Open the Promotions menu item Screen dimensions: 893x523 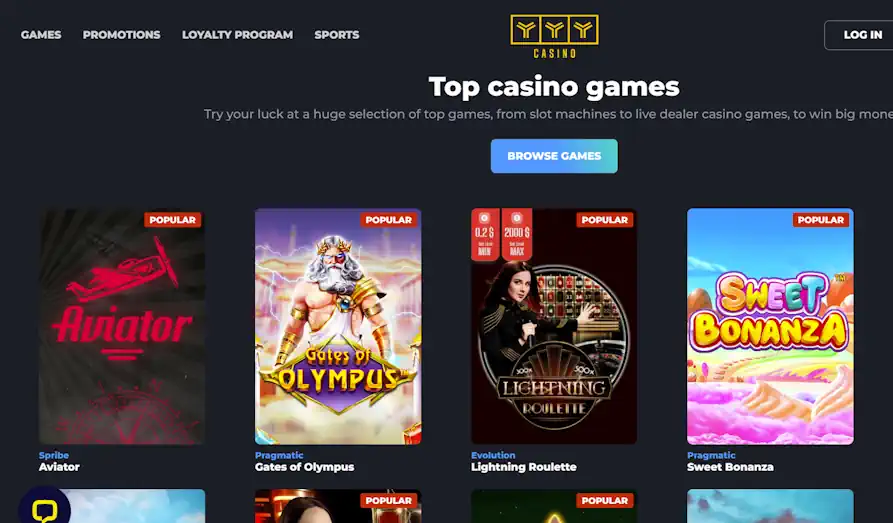pyautogui.click(x=121, y=35)
